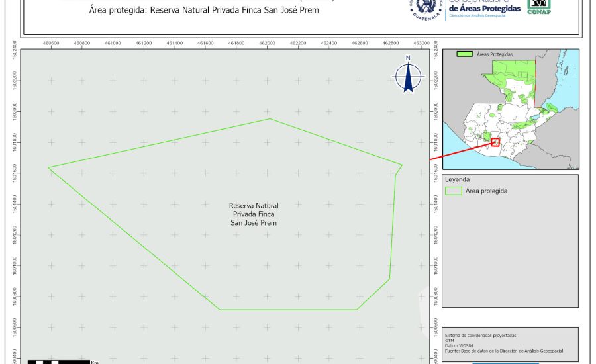Click the 462000 easting coordinate label
This screenshot has height=364, width=596.
(267, 42)
